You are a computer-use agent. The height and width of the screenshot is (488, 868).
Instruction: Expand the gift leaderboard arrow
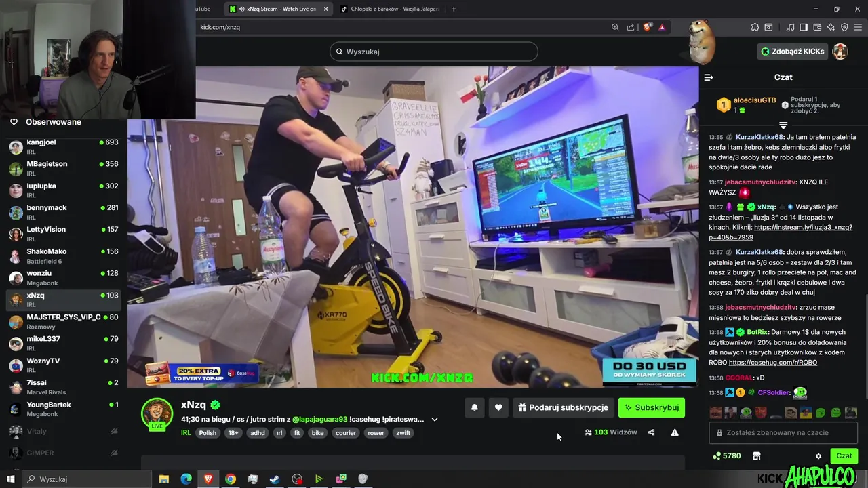[783, 125]
